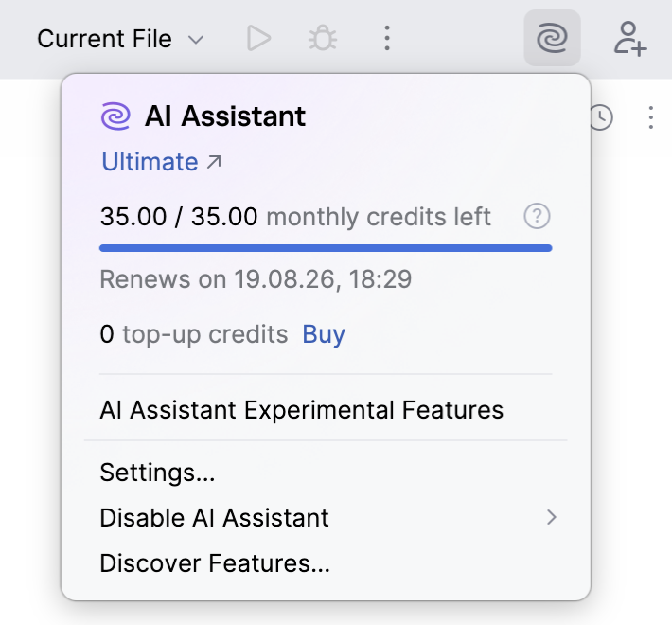Screen dimensions: 672x625
Task: Click the 'Renews on 19.08.26, 18:29' text
Action: tap(256, 279)
